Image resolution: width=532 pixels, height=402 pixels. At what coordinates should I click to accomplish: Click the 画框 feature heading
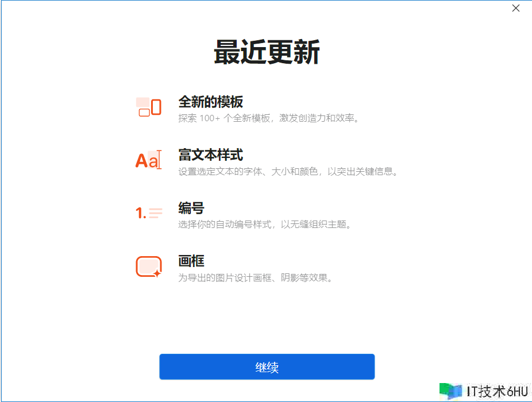pos(191,261)
